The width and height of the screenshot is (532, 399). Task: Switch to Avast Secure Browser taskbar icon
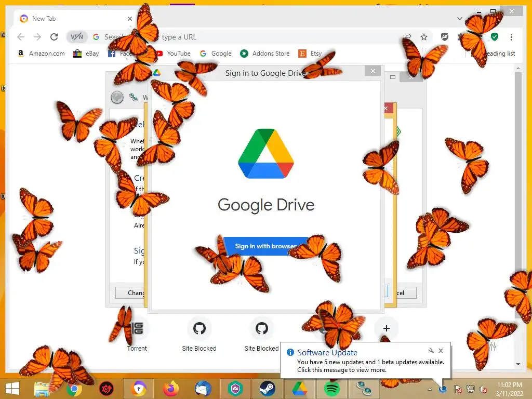(x=139, y=389)
